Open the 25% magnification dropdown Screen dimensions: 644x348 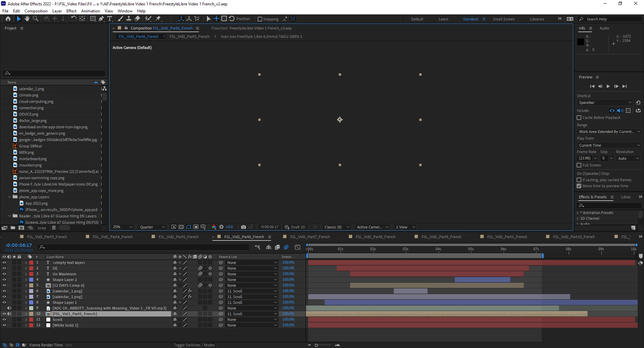(122, 227)
